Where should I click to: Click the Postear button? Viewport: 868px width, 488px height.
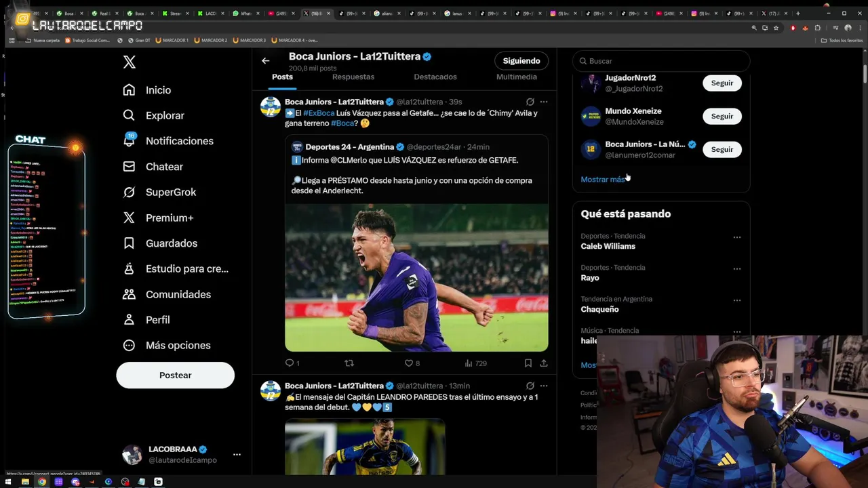[x=175, y=375]
